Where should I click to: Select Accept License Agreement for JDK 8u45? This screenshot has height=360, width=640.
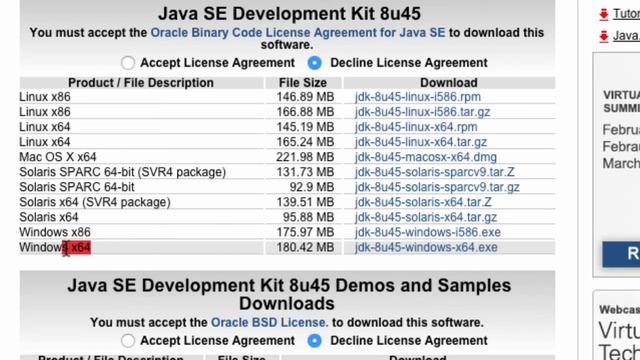(x=128, y=63)
